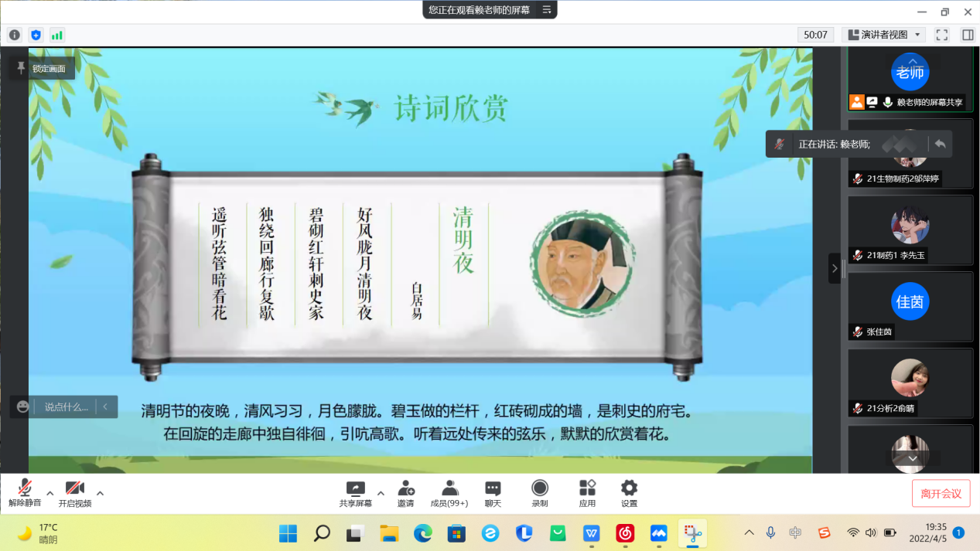The image size is (980, 551).
Task: Open the meeting info icon
Action: tap(15, 35)
